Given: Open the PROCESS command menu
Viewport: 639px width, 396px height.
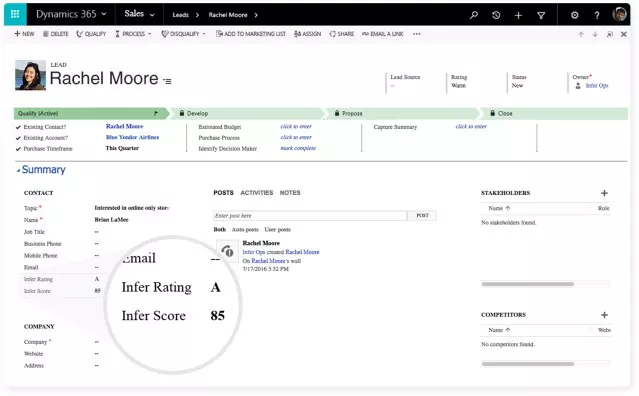Looking at the screenshot, I should click(x=133, y=34).
